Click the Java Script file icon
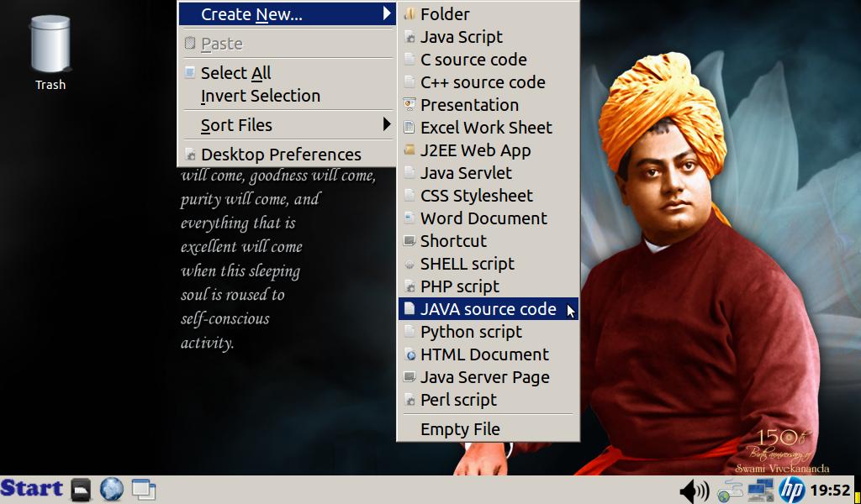Image resolution: width=861 pixels, height=504 pixels. [x=409, y=37]
